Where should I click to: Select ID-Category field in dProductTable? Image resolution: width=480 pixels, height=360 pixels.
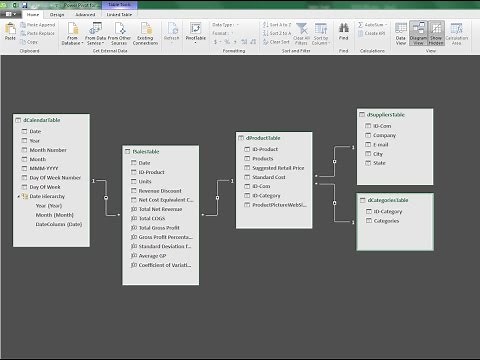click(x=266, y=196)
